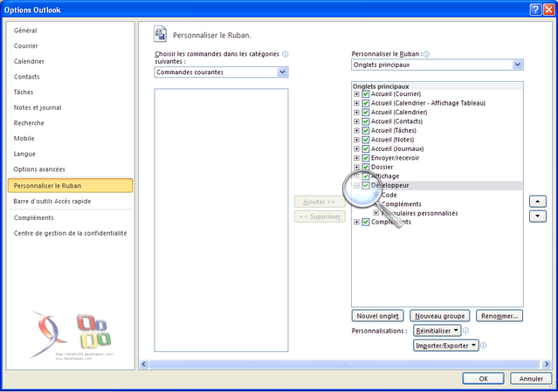Open the Importer/Exporter menu button
Viewport: 558px width, 392px height.
[447, 346]
